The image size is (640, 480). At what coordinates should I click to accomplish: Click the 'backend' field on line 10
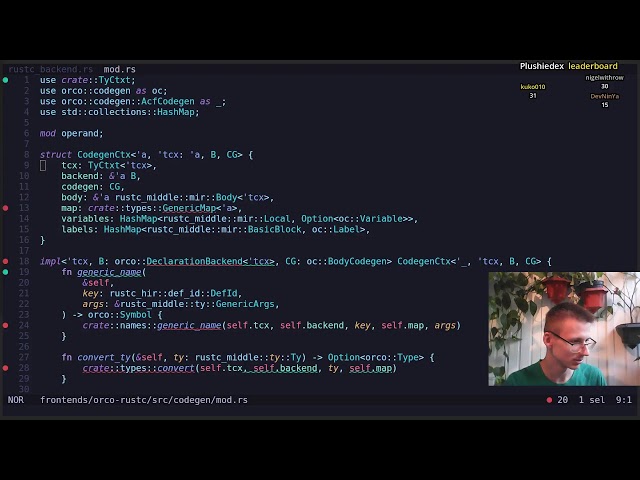click(x=80, y=176)
